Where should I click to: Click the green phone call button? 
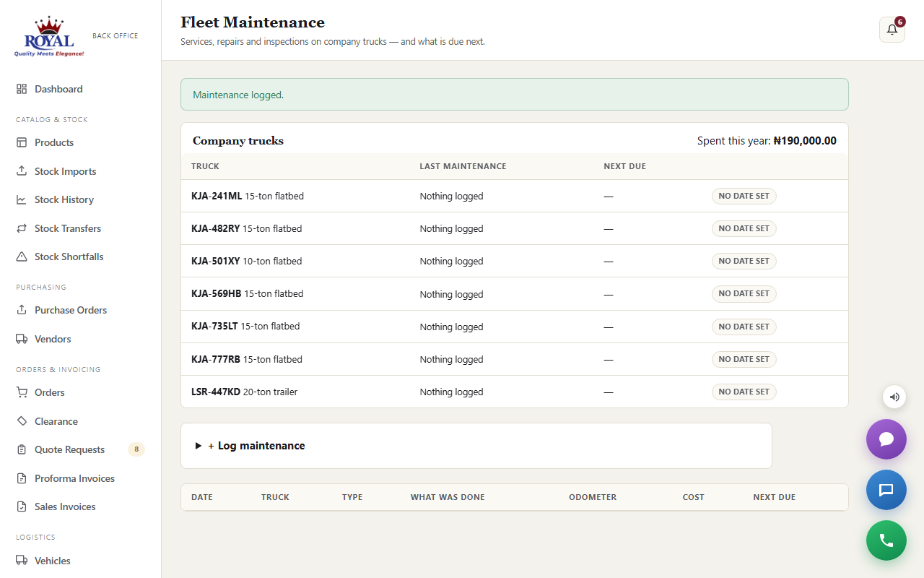click(x=886, y=540)
